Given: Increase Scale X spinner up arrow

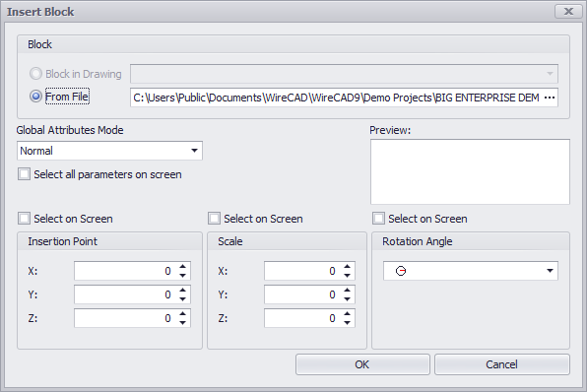Looking at the screenshot, I should 347,267.
